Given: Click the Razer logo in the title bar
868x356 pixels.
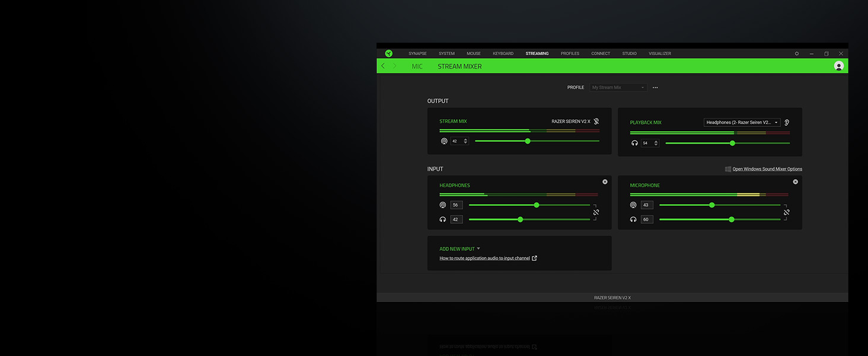Looking at the screenshot, I should 388,53.
